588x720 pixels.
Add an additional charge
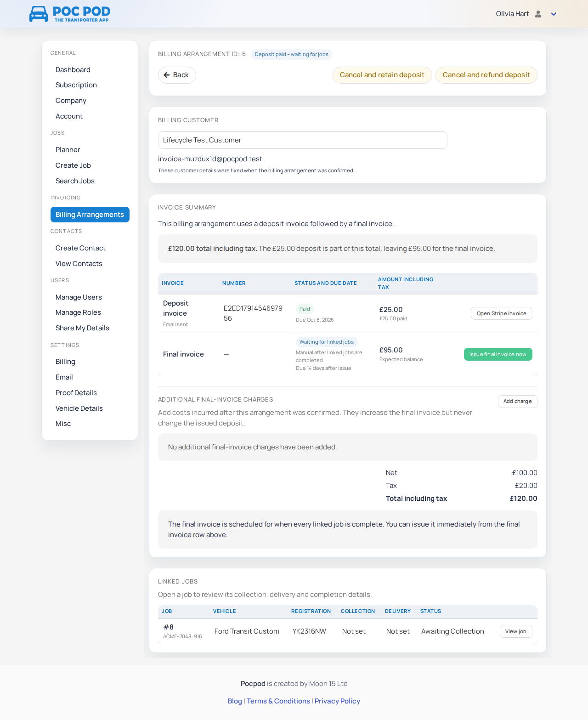pyautogui.click(x=517, y=401)
